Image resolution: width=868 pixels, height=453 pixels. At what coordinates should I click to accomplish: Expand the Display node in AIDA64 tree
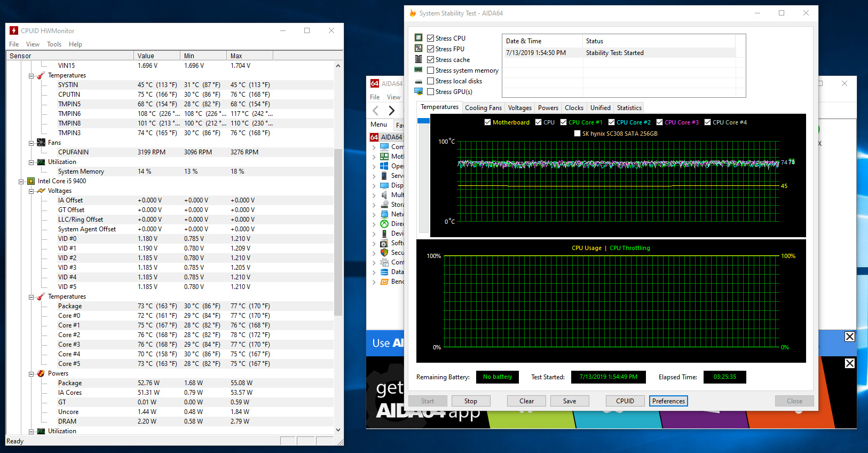point(374,185)
